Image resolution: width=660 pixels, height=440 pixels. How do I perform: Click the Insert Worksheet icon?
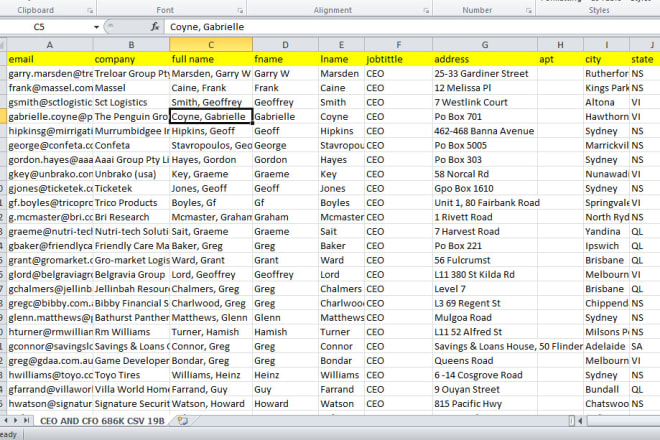click(183, 420)
